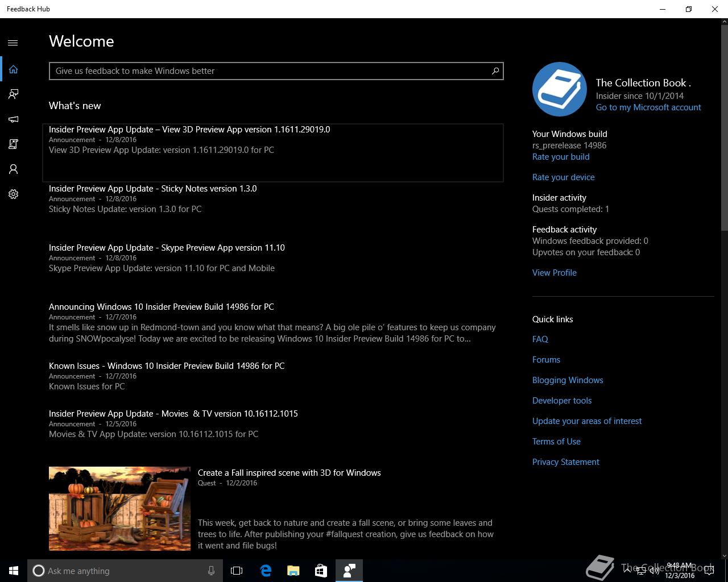
Task: Open the Windows Start button
Action: pyautogui.click(x=14, y=571)
